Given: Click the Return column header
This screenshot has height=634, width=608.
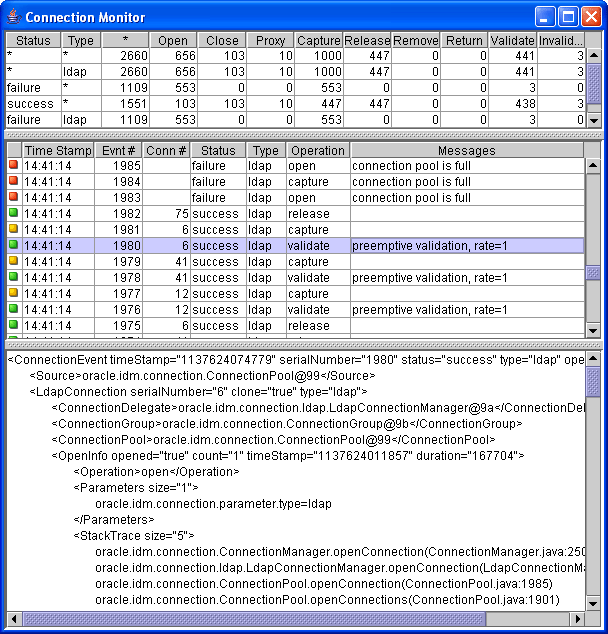Looking at the screenshot, I should click(x=464, y=40).
